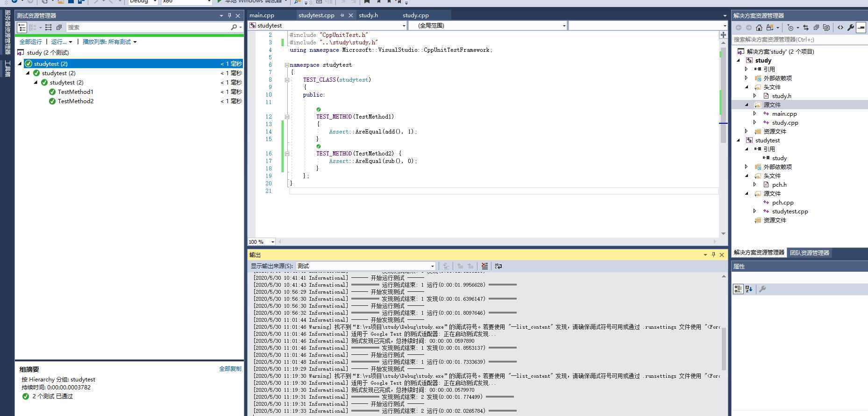The width and height of the screenshot is (868, 416).
Task: Click the 全部运行 link
Action: 30,42
